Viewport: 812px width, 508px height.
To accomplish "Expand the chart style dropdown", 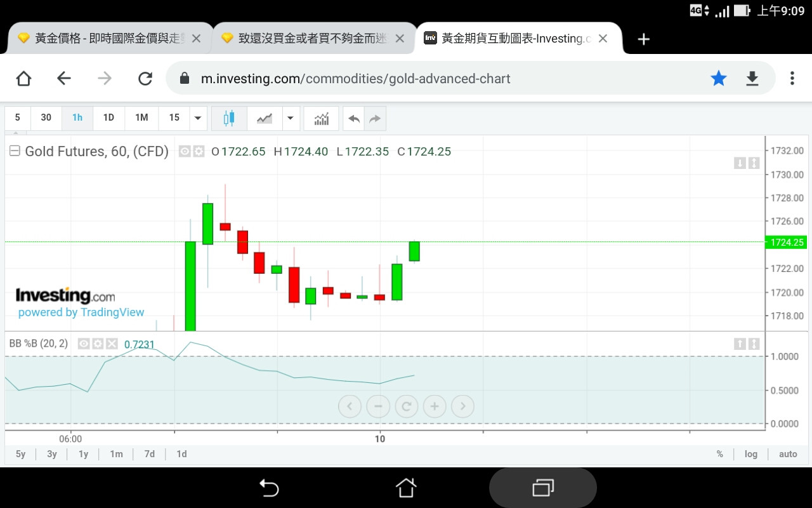I will 291,117.
